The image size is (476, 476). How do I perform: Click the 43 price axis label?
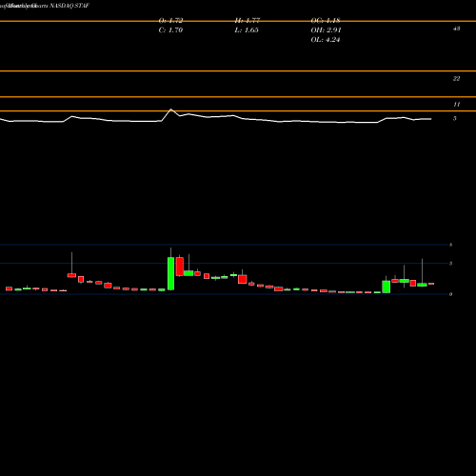click(456, 29)
